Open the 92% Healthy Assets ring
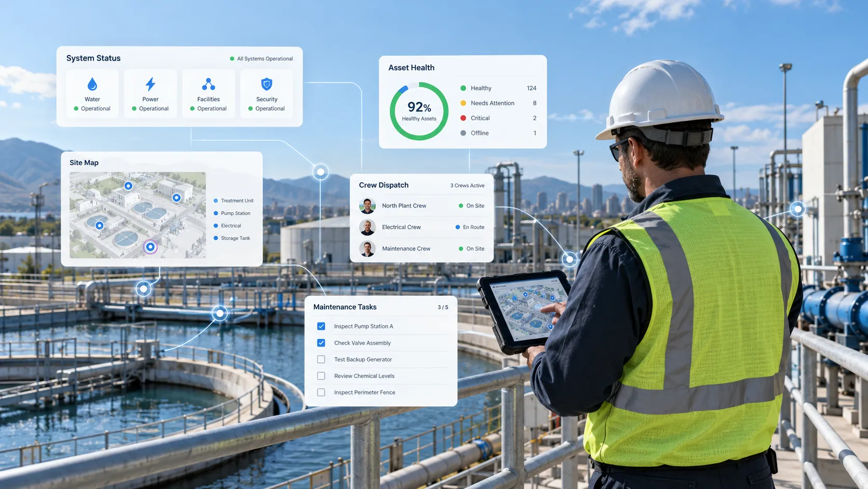Screen dimensions: 868x489 tap(419, 111)
